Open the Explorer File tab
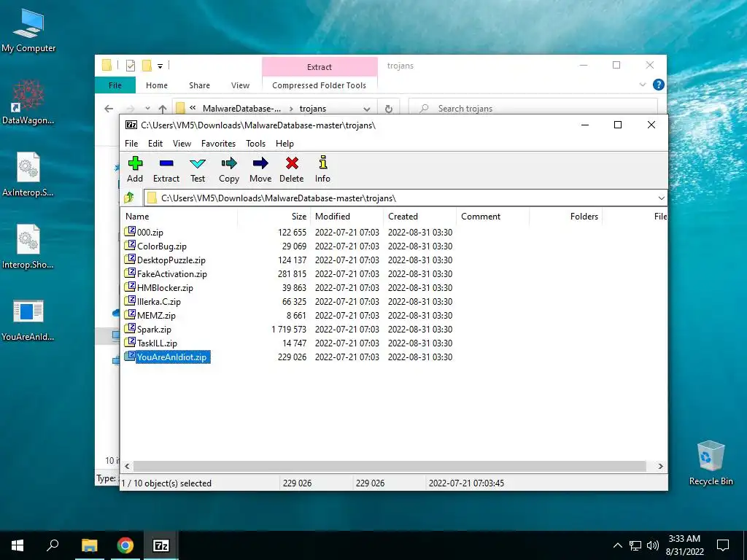The width and height of the screenshot is (747, 560). click(x=115, y=85)
